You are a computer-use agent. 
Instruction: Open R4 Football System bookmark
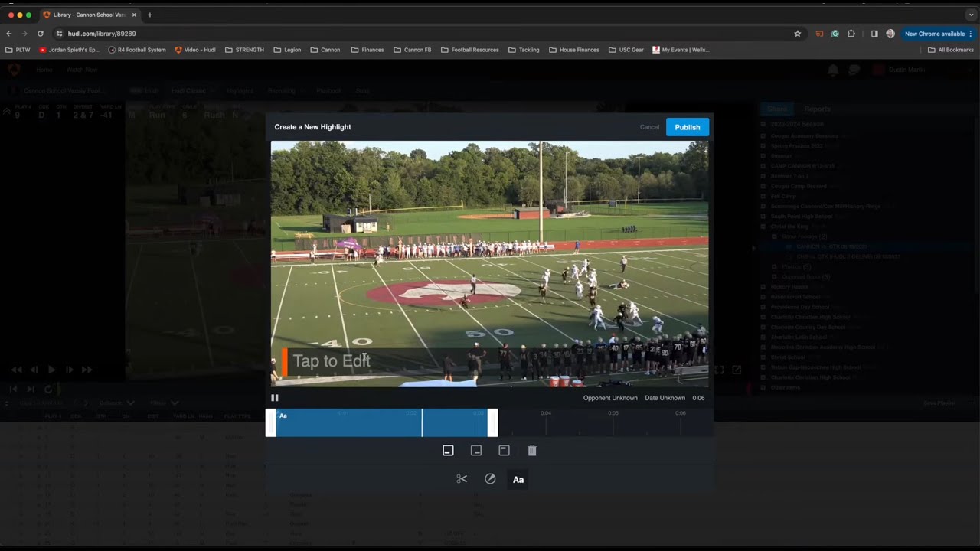click(x=137, y=50)
